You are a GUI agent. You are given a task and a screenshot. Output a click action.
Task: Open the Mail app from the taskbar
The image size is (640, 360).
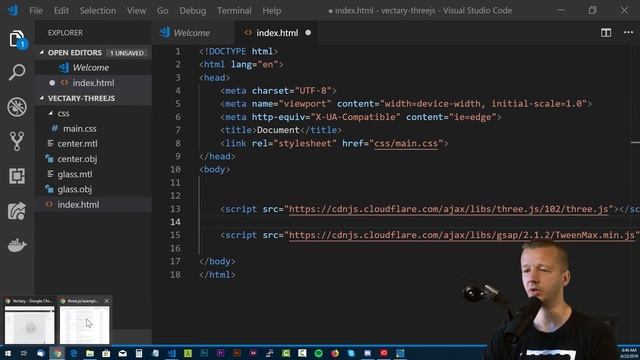(x=122, y=353)
